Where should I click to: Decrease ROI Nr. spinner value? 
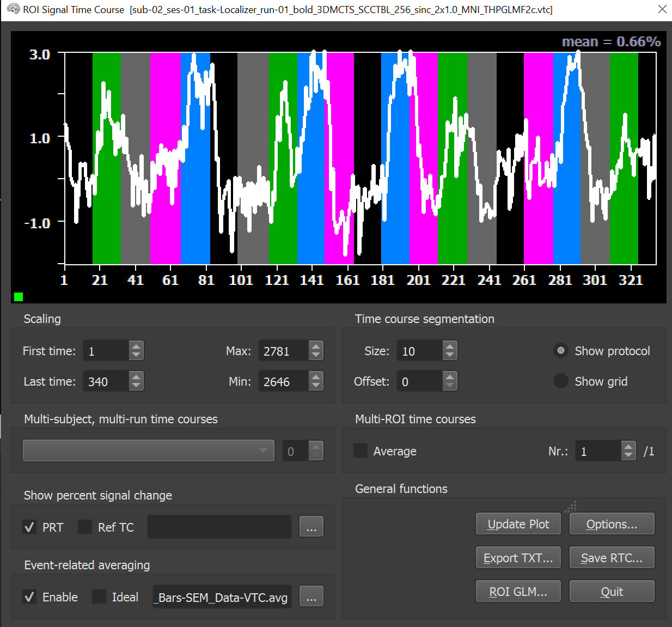[x=628, y=455]
